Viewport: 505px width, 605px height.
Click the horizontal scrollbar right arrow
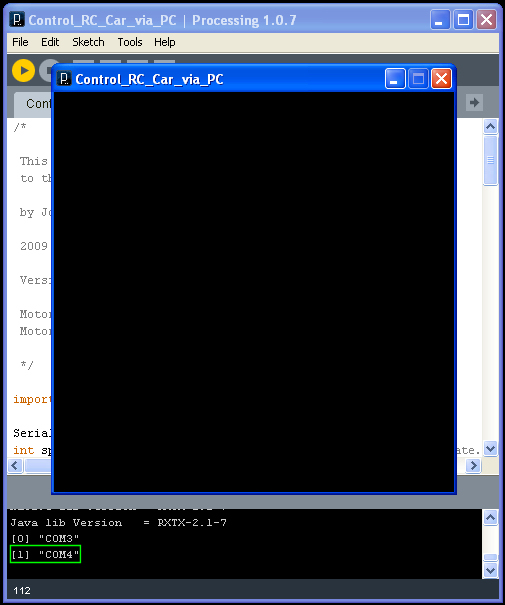coord(473,466)
